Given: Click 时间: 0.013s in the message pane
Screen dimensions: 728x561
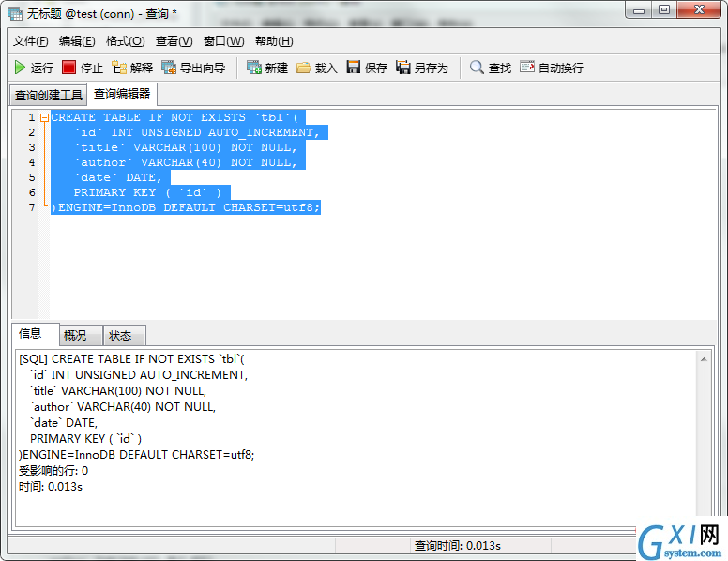Looking at the screenshot, I should point(51,487).
